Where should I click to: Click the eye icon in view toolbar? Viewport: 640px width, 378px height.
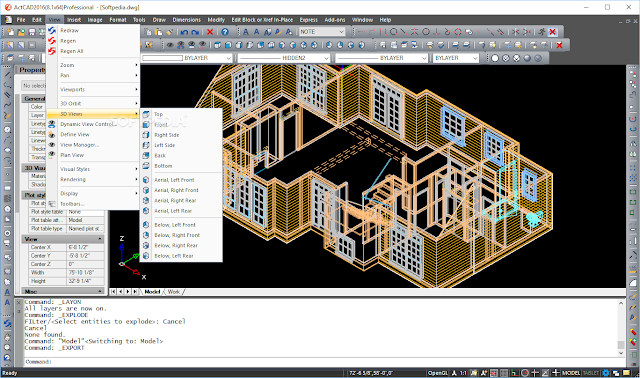[170, 45]
